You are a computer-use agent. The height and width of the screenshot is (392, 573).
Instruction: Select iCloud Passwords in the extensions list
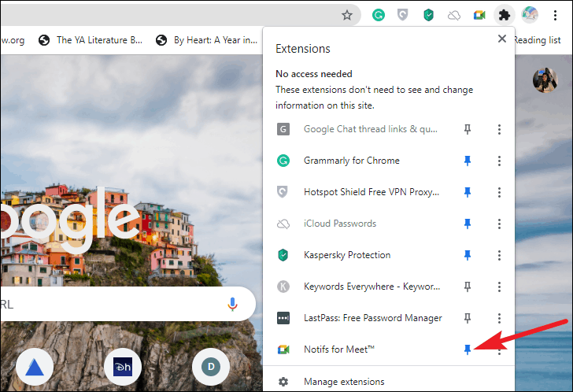pos(340,224)
